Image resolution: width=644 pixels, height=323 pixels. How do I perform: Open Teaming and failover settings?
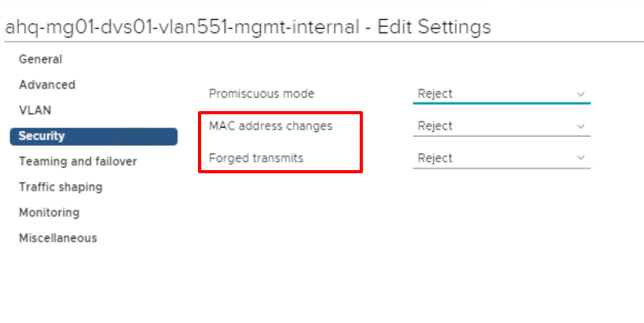pyautogui.click(x=77, y=161)
